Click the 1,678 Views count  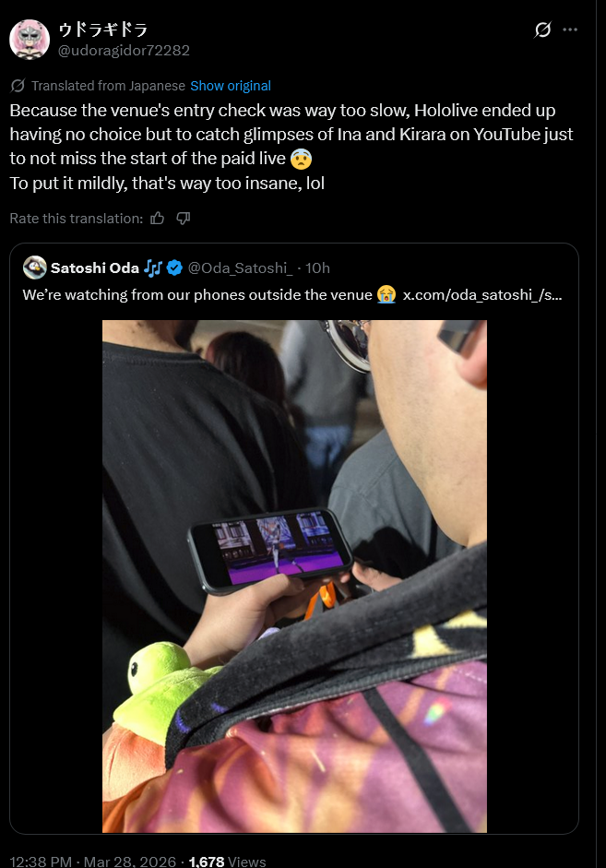(x=227, y=862)
